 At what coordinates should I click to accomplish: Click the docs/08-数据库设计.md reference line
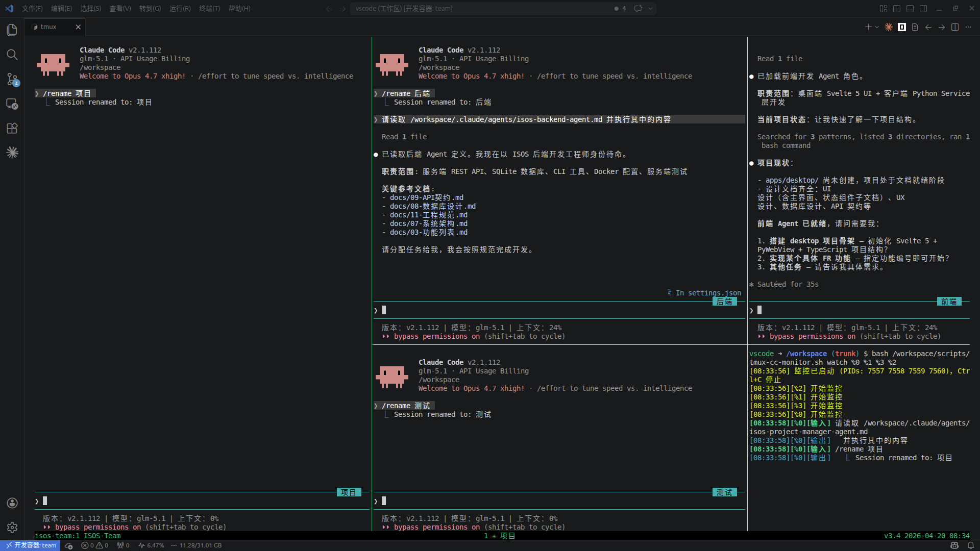[429, 206]
